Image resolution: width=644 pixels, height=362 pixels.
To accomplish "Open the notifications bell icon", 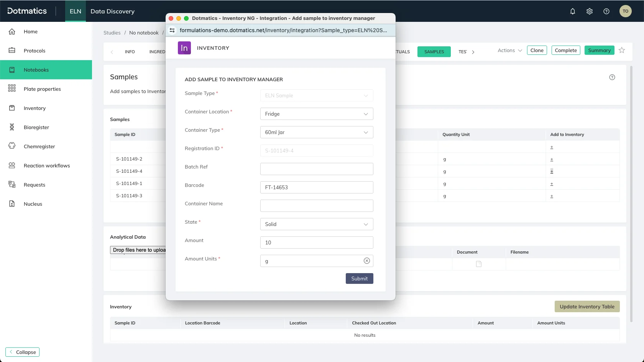I will click(573, 11).
